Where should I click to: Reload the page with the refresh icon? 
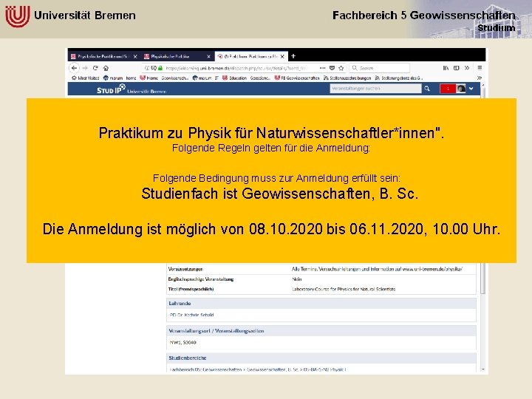[95, 68]
